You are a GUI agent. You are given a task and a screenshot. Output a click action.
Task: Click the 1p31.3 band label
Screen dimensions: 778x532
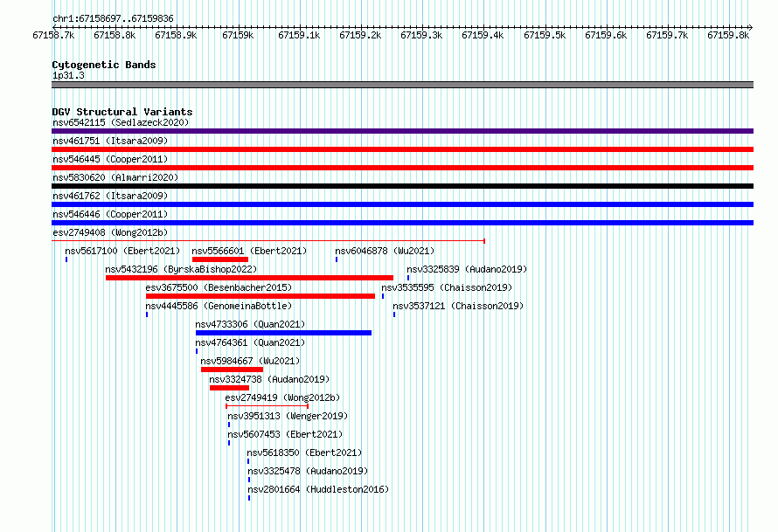point(68,75)
